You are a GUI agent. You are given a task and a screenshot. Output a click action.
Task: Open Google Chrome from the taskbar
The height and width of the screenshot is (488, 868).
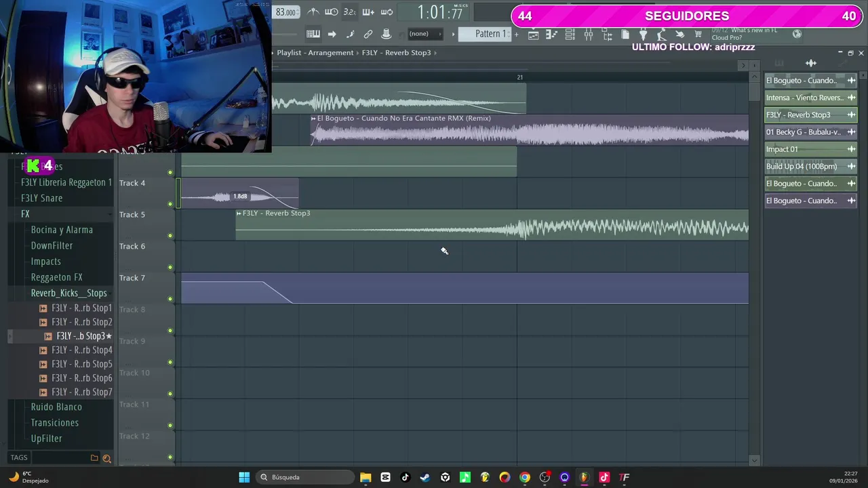524,477
